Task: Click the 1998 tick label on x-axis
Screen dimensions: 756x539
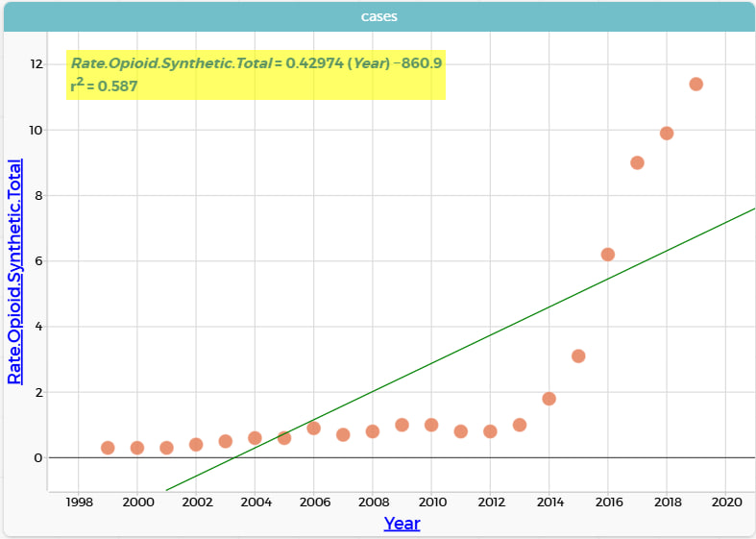Action: pyautogui.click(x=79, y=502)
